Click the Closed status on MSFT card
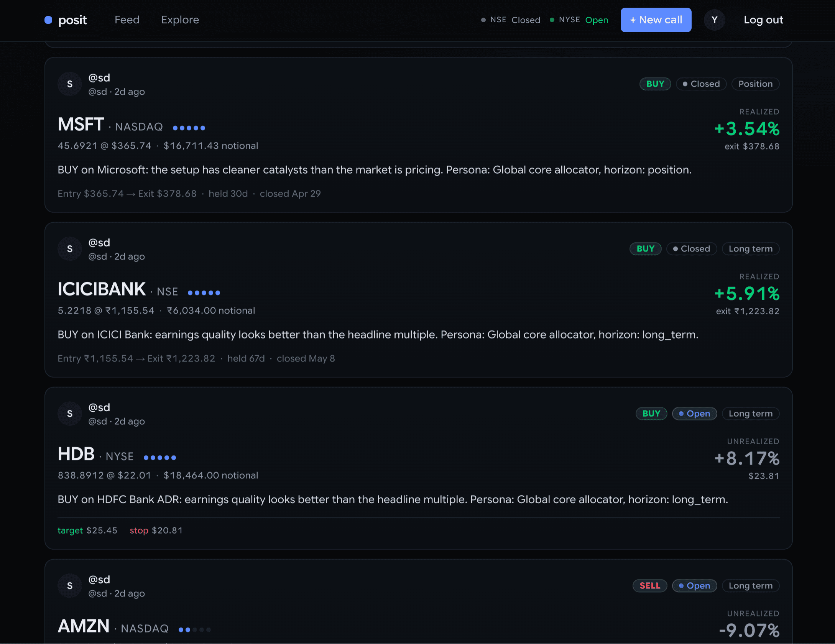Screen dimensions: 835x644 click(x=701, y=84)
